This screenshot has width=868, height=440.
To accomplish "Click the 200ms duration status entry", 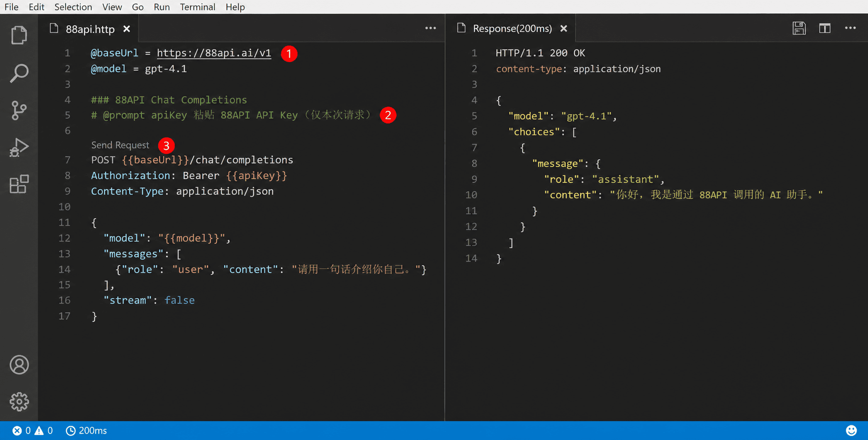I will tap(86, 431).
